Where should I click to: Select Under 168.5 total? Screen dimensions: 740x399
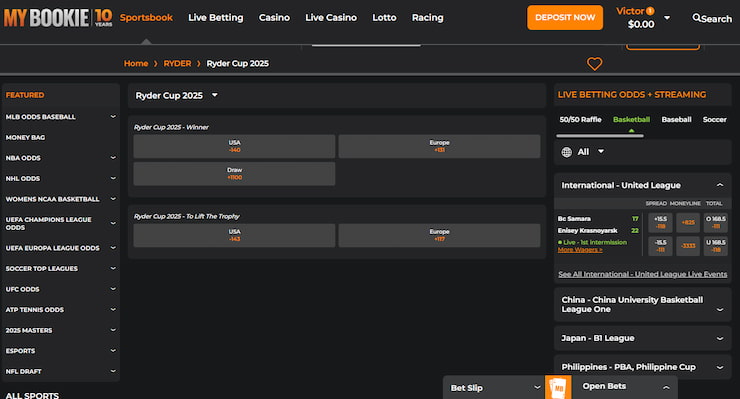tap(715, 246)
